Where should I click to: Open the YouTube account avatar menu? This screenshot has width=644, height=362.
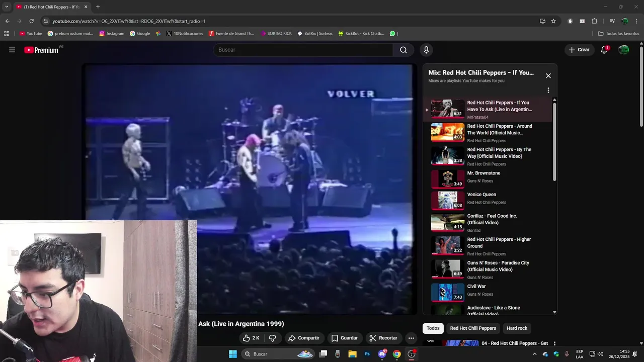click(x=623, y=50)
